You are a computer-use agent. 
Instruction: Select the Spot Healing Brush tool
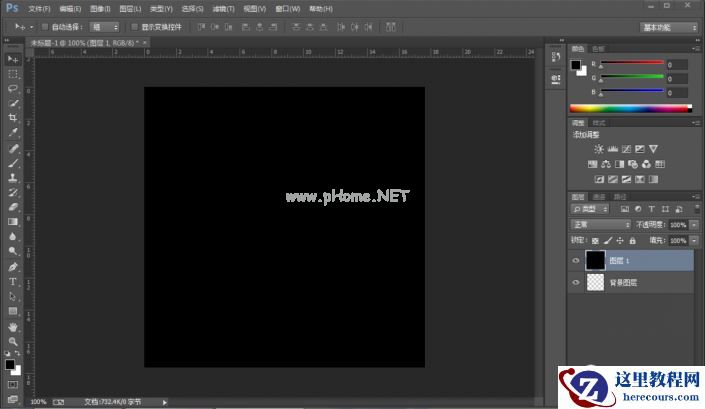[x=13, y=148]
